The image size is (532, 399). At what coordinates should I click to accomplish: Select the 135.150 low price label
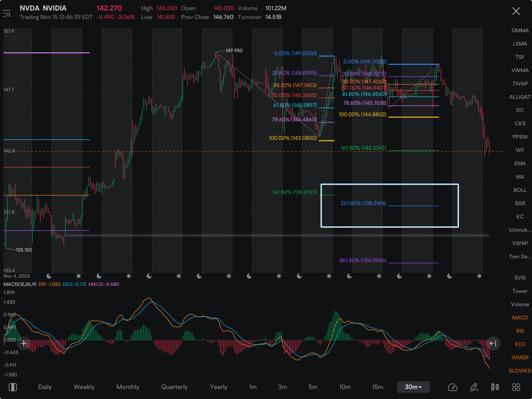tap(24, 250)
